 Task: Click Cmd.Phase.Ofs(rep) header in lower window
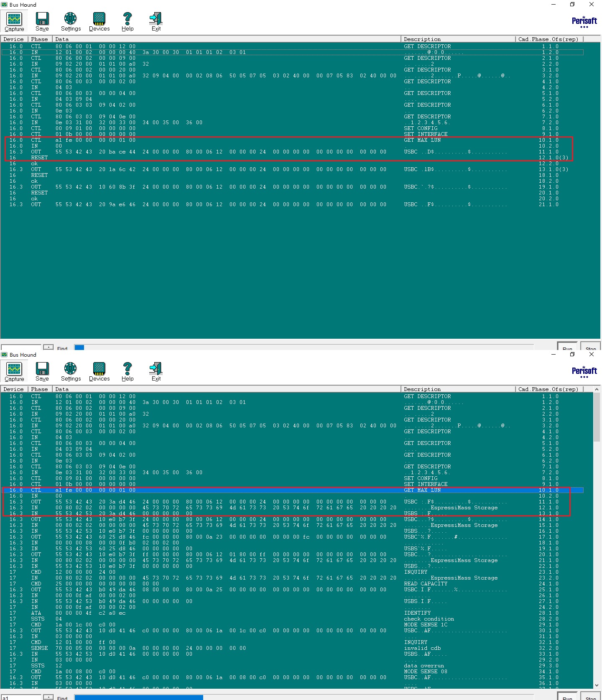(x=549, y=389)
